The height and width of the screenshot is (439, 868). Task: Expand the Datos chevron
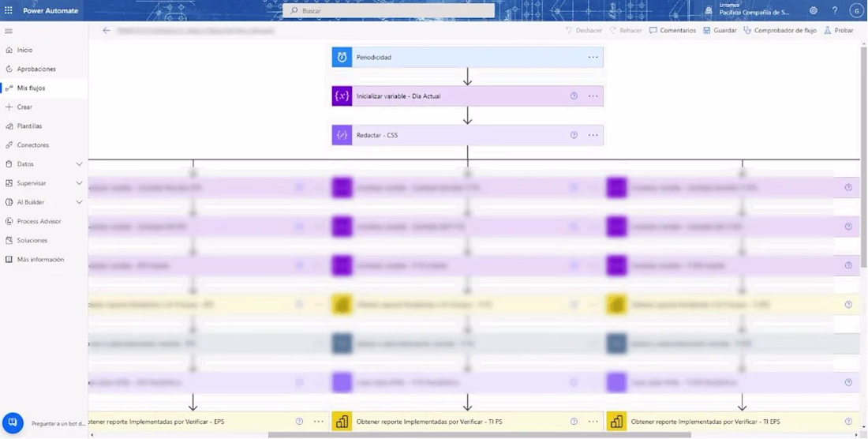coord(79,164)
